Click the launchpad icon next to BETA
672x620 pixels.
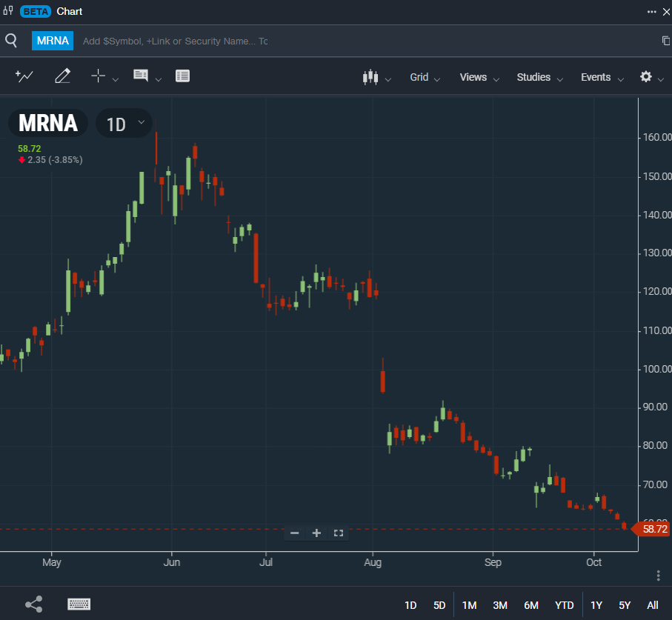(7, 10)
